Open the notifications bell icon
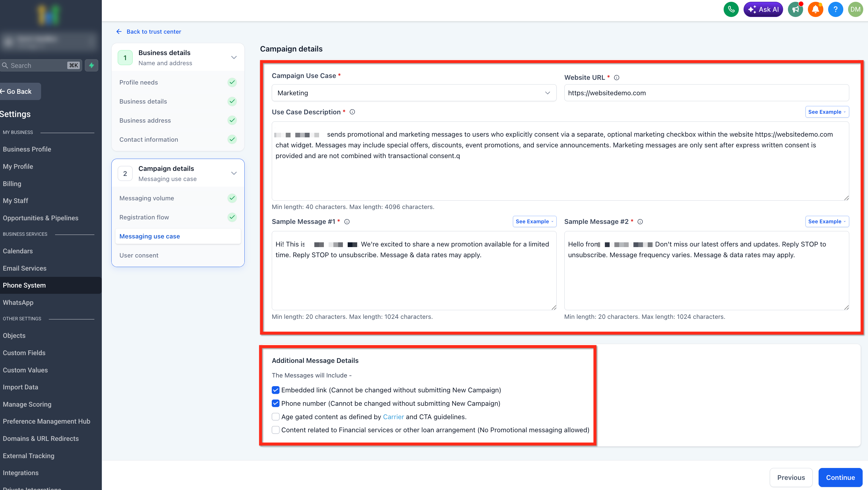This screenshot has height=490, width=868. click(815, 10)
